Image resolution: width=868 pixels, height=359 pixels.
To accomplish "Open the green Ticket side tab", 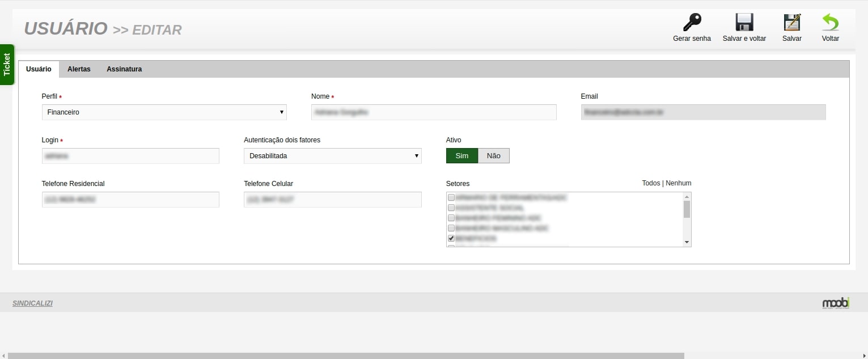I will [7, 65].
